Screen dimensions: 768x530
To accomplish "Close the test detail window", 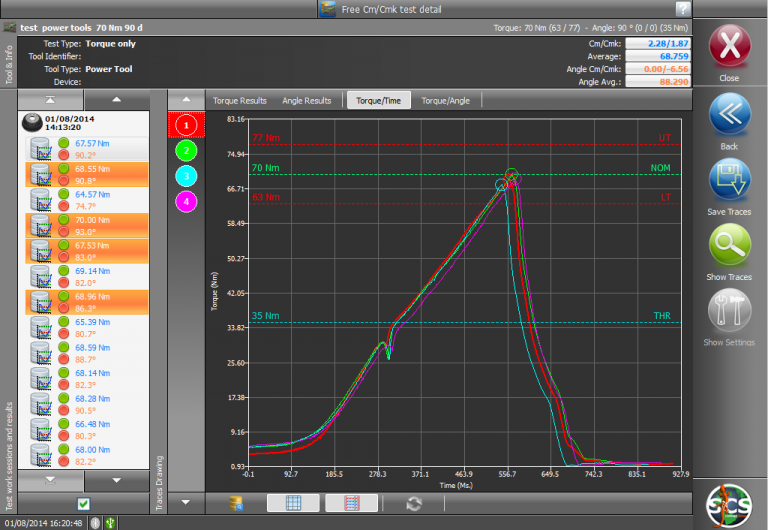I will pos(729,47).
